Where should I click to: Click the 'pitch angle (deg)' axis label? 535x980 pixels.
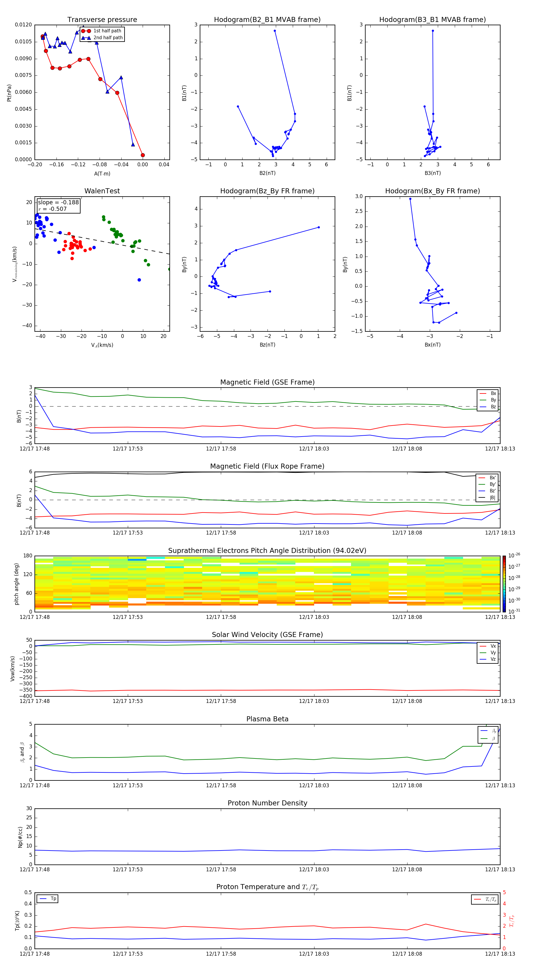(16, 584)
